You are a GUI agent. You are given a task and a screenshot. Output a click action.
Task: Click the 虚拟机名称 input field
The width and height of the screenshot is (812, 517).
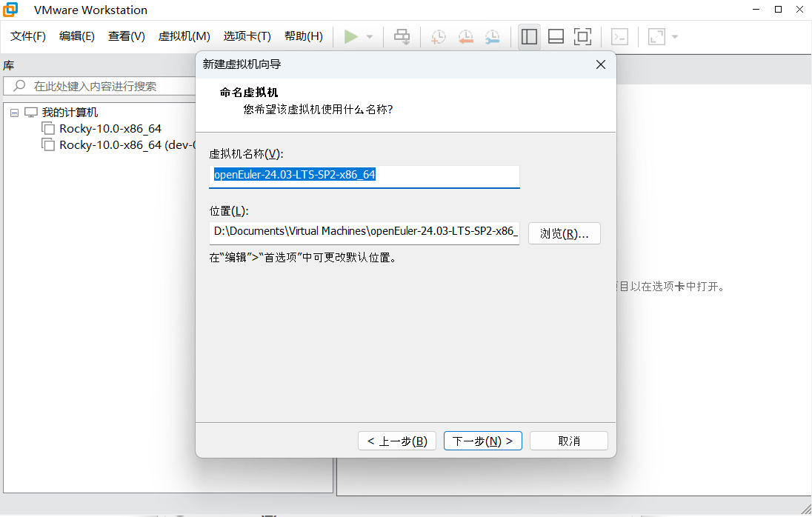click(364, 176)
